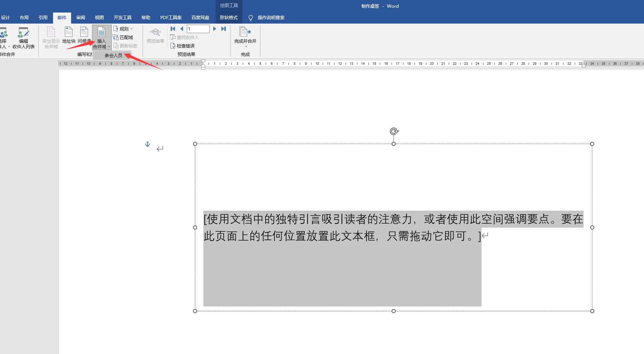Click the text box's bottom-middle resize handle
Image resolution: width=644 pixels, height=354 pixels.
point(394,311)
